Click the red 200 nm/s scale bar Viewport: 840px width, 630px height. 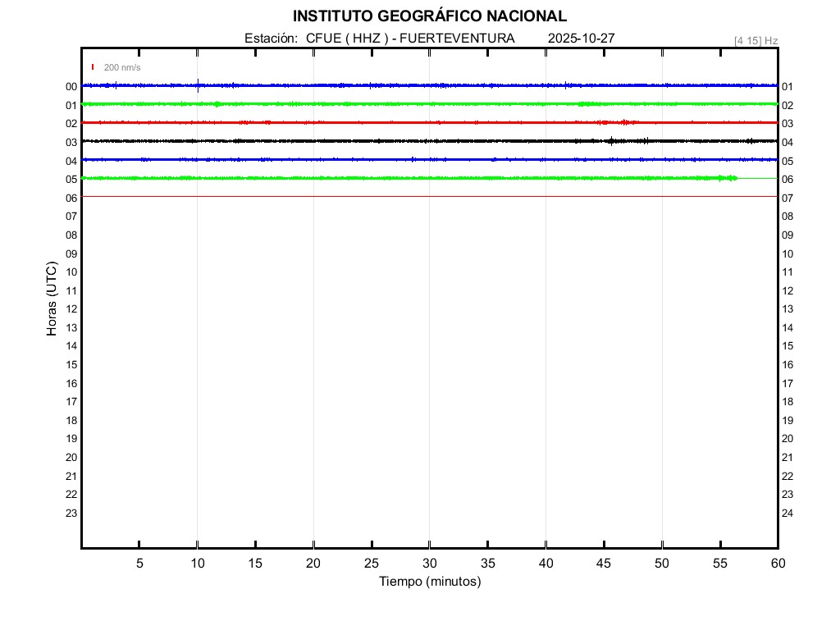point(93,67)
